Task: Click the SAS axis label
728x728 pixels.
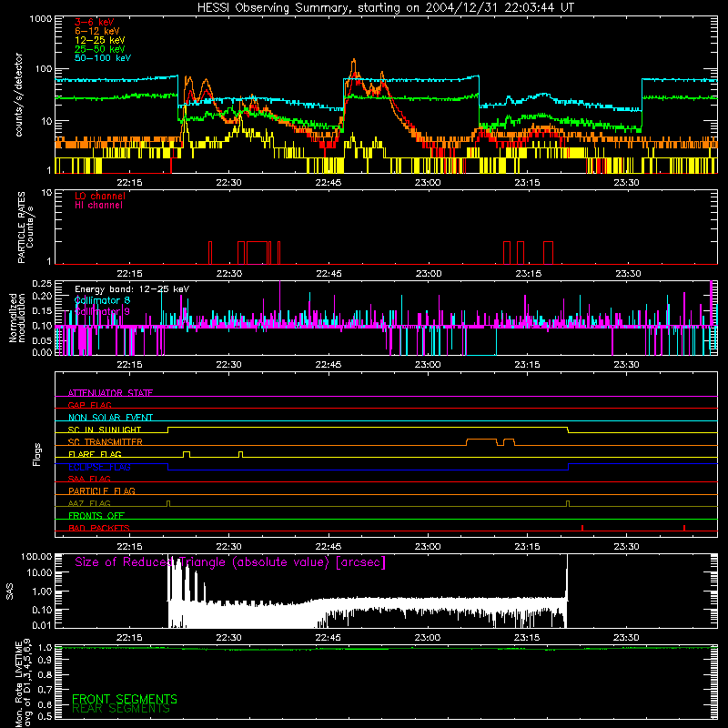Action: [10, 591]
